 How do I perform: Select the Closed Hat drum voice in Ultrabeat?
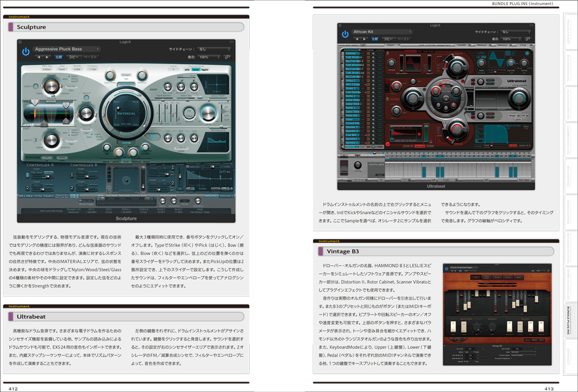(x=352, y=123)
